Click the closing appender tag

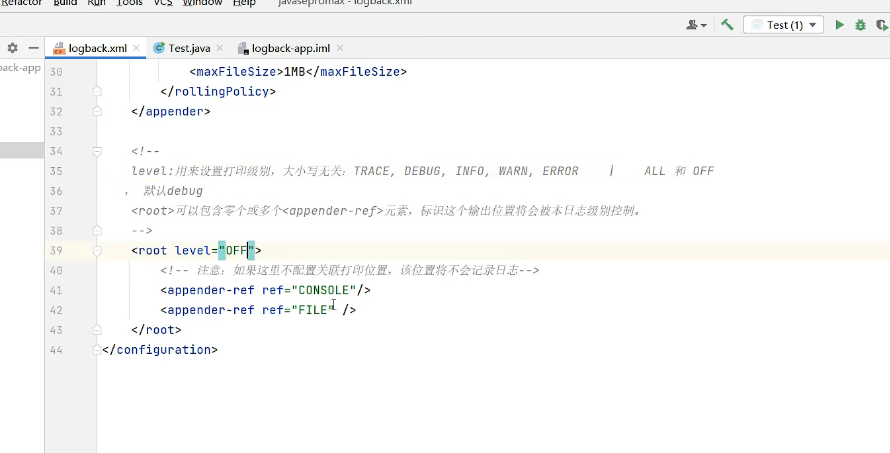[171, 112]
